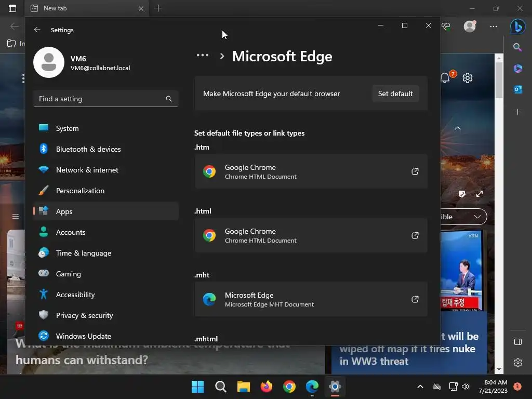Image resolution: width=532 pixels, height=399 pixels.
Task: Click the Edge tab actions menu icon
Action: [x=12, y=8]
